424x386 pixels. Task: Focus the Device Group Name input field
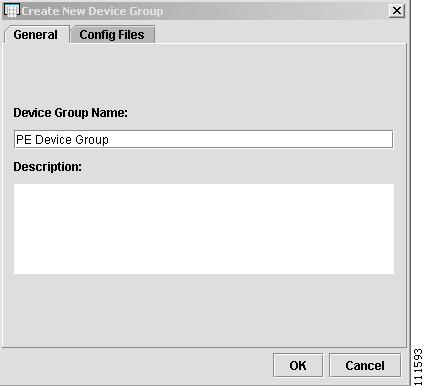[204, 139]
